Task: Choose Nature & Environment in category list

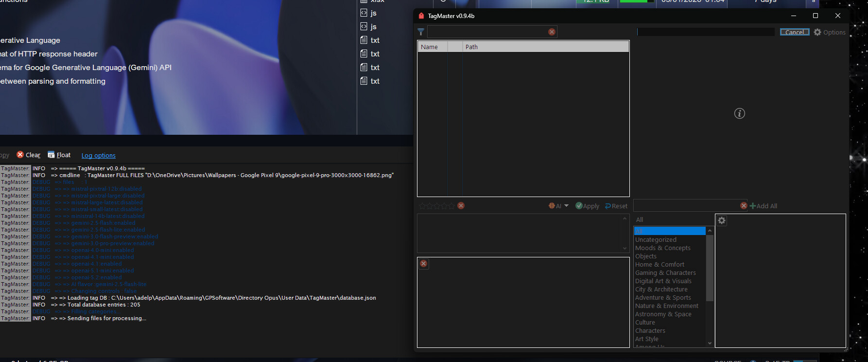Action: click(x=667, y=306)
